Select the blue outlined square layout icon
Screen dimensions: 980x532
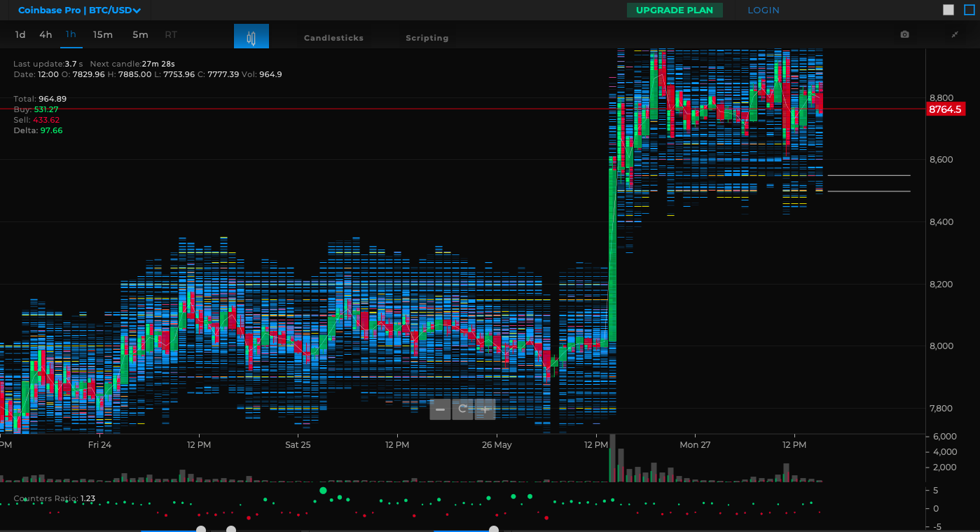[969, 10]
